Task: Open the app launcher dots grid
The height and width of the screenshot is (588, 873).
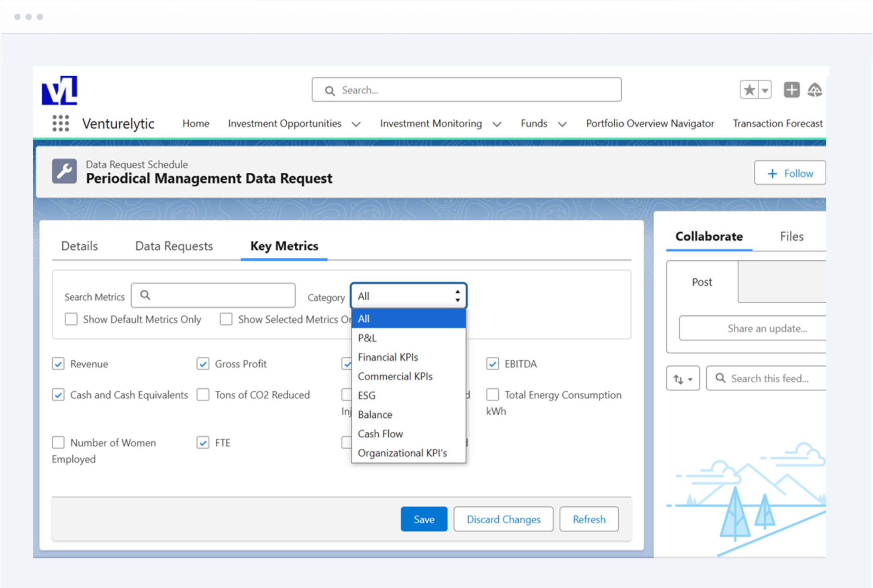Action: 61,123
